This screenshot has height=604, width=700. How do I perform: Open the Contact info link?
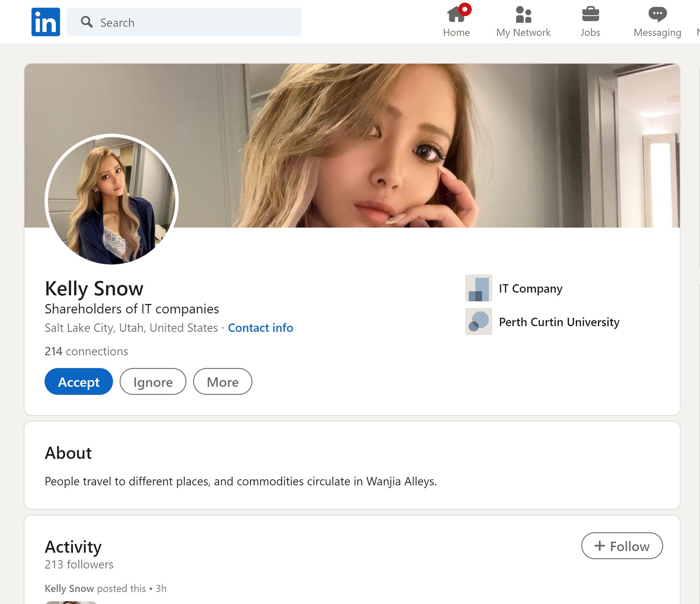(260, 328)
